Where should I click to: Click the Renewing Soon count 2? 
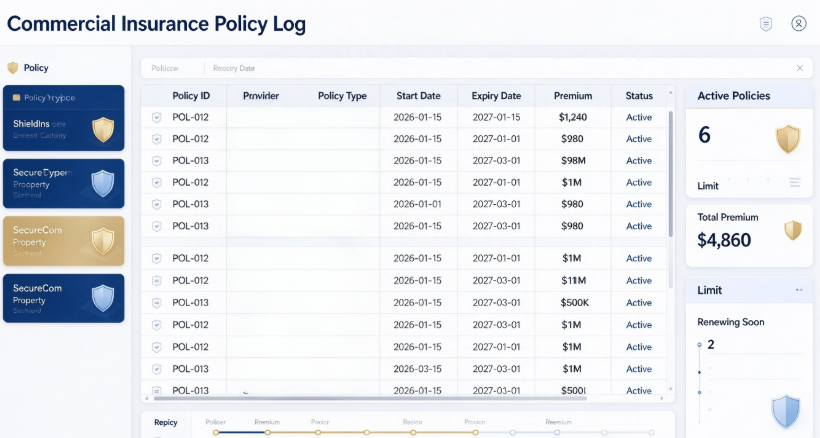711,344
